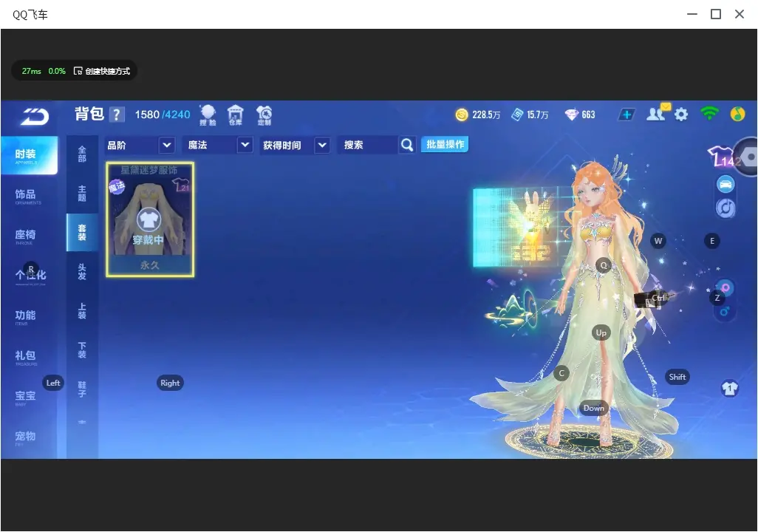The height and width of the screenshot is (532, 758).
Task: Select the 下装 bottom sub-tab
Action: coord(82,350)
